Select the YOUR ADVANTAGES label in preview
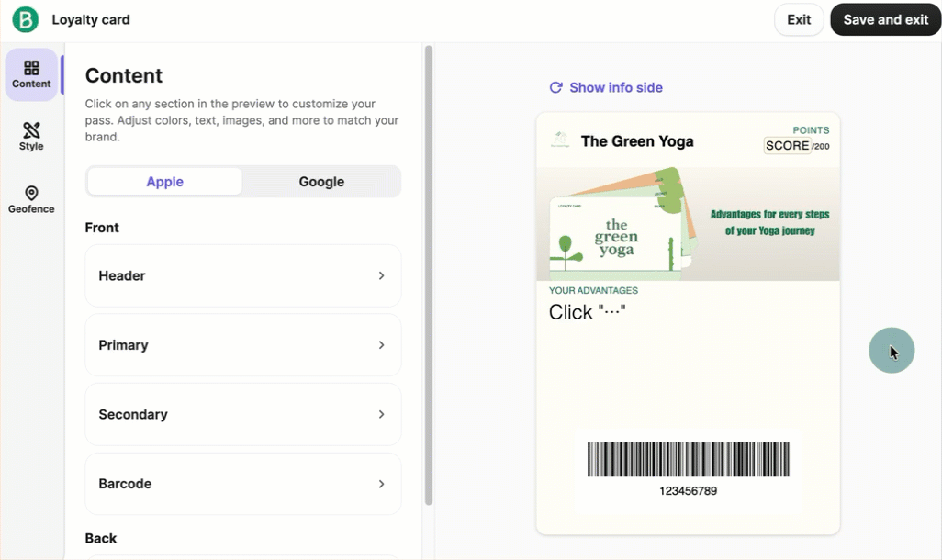Viewport: 942px width, 560px height. coord(593,290)
